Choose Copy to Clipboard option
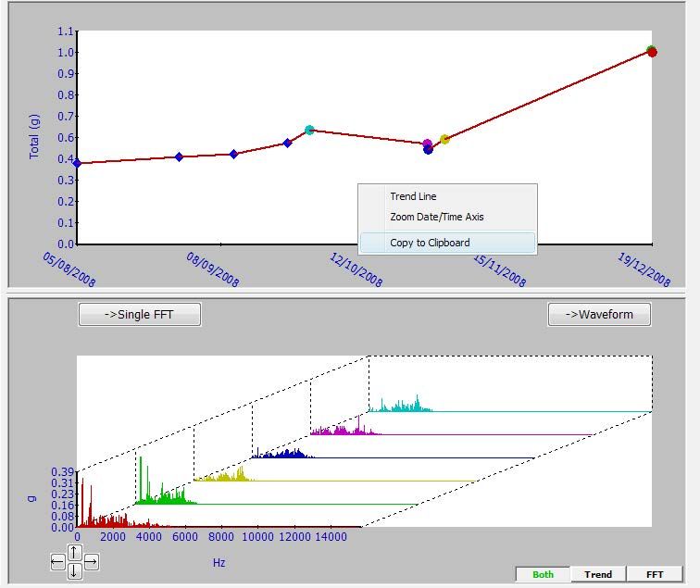Viewport: 700px width, 588px height. point(430,243)
